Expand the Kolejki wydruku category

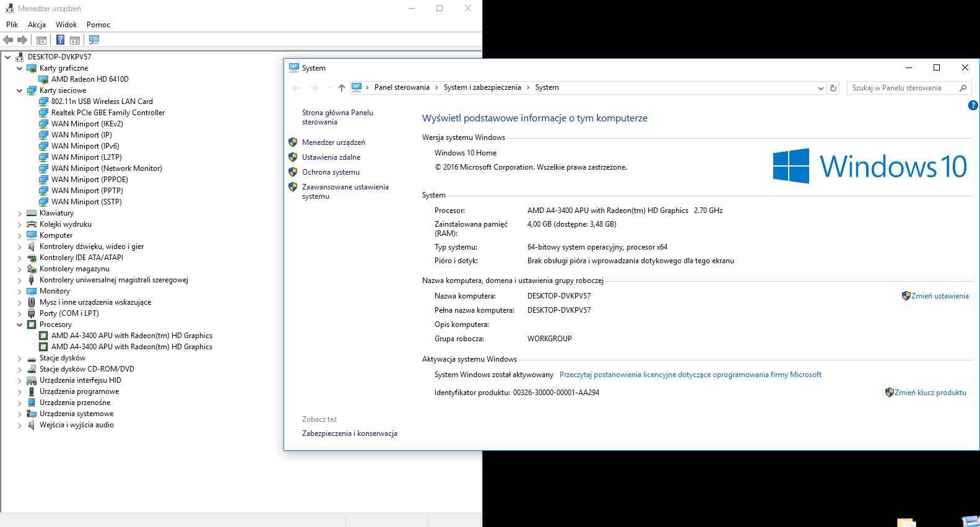click(19, 224)
